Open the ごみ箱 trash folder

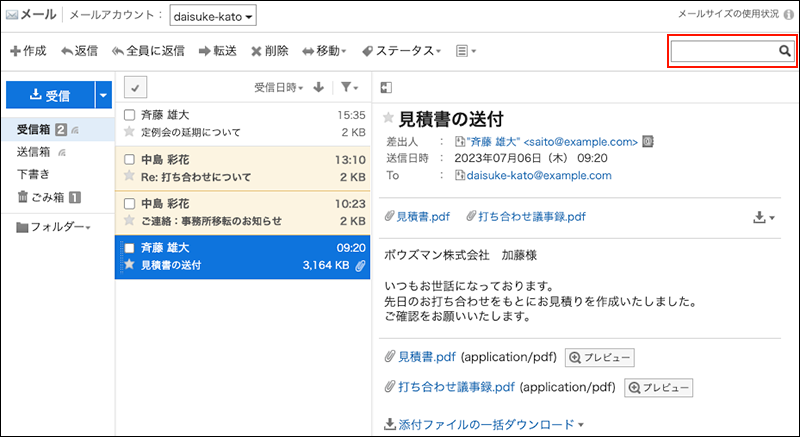point(47,197)
